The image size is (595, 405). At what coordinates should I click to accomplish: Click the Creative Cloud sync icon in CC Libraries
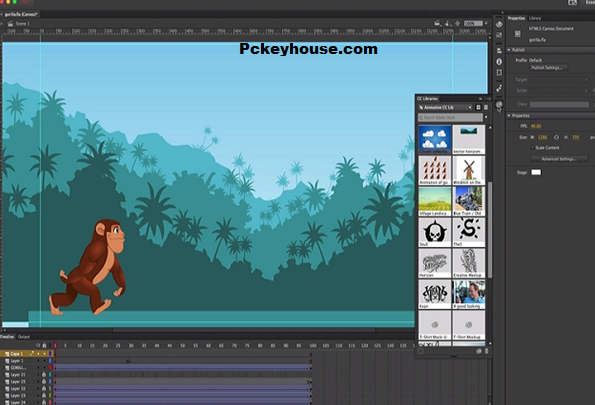tap(479, 351)
